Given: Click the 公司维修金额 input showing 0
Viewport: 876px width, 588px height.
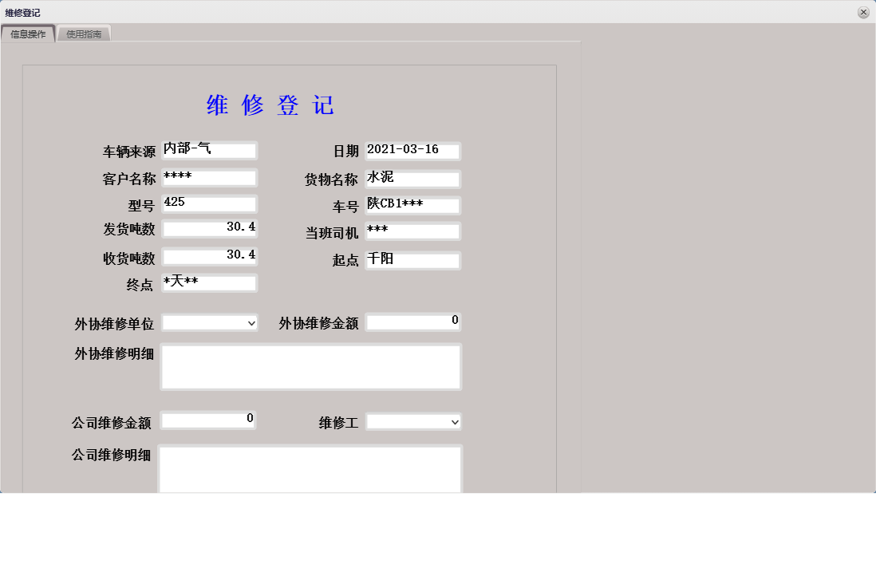Looking at the screenshot, I should [x=209, y=420].
